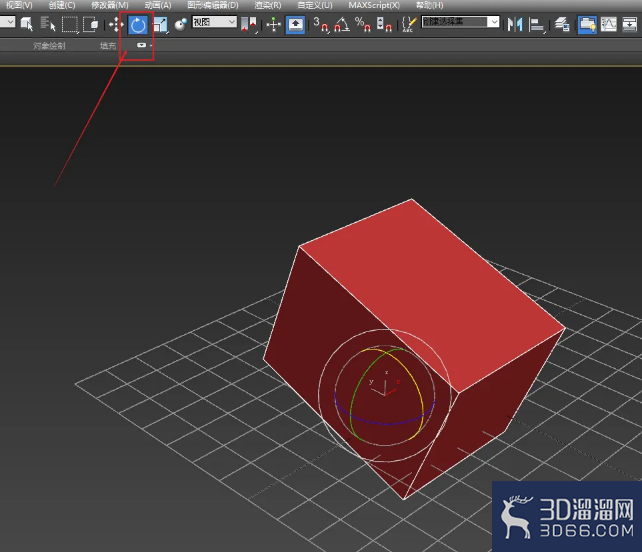
Task: Click the 创建选择集 named selection field
Action: point(455,22)
